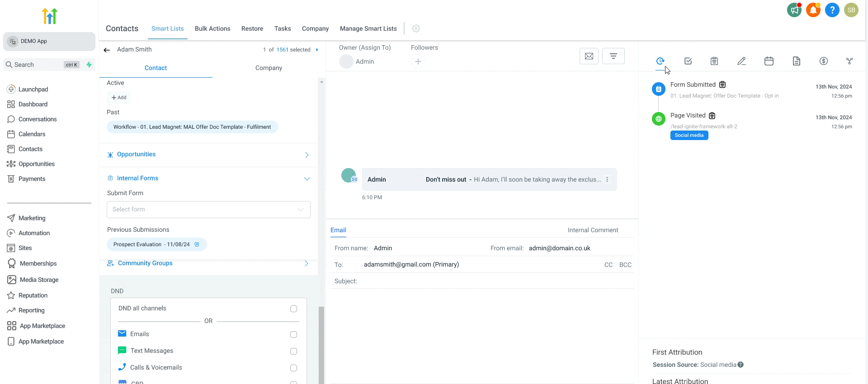Image resolution: width=868 pixels, height=384 pixels.
Task: Tick the Calls & Voicemails DND checkbox
Action: (293, 368)
